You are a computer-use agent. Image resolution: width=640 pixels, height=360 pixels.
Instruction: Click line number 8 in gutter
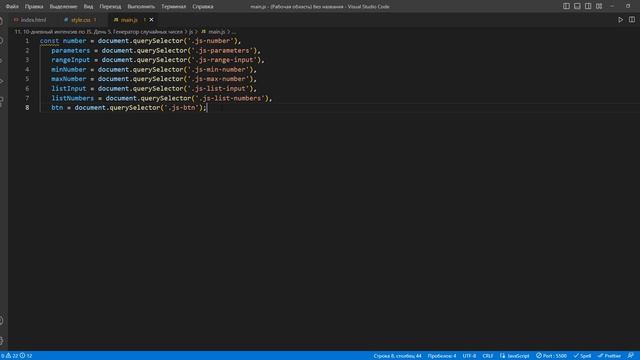pyautogui.click(x=27, y=108)
